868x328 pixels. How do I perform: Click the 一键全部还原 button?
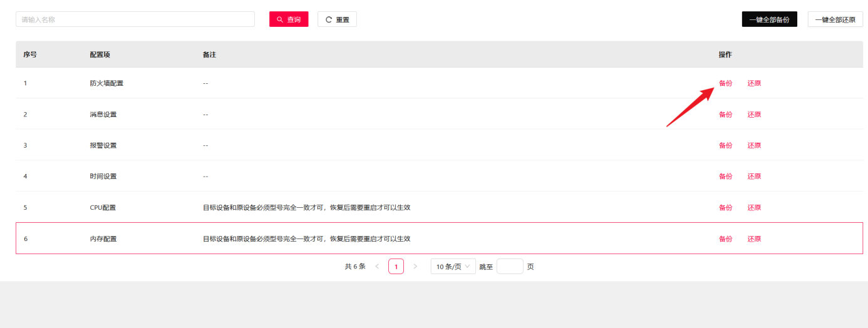click(x=835, y=19)
